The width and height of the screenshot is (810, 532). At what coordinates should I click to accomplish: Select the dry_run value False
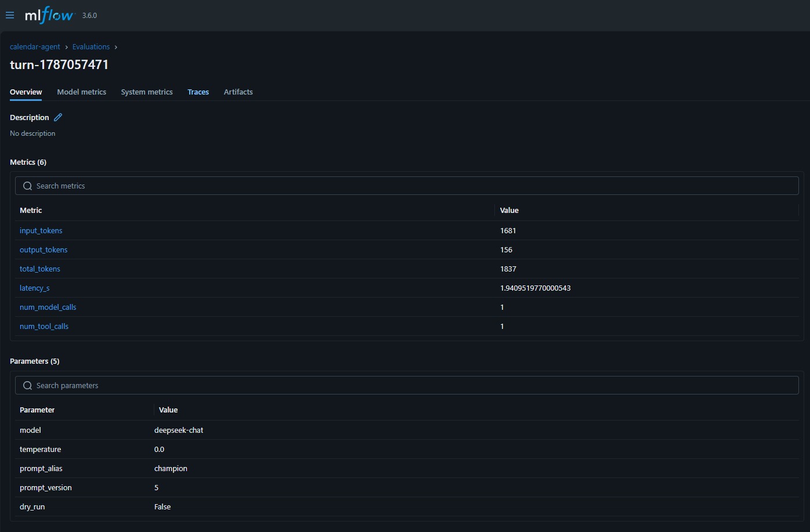coord(162,506)
